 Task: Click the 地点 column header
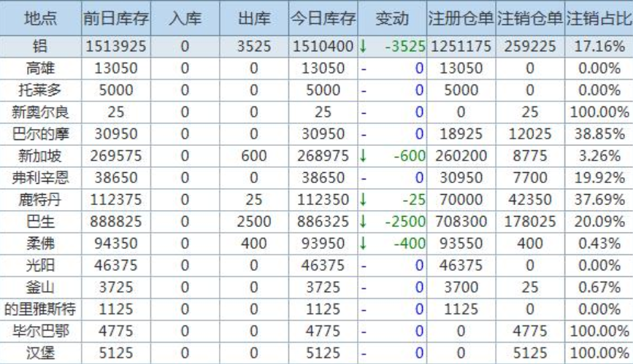point(41,18)
